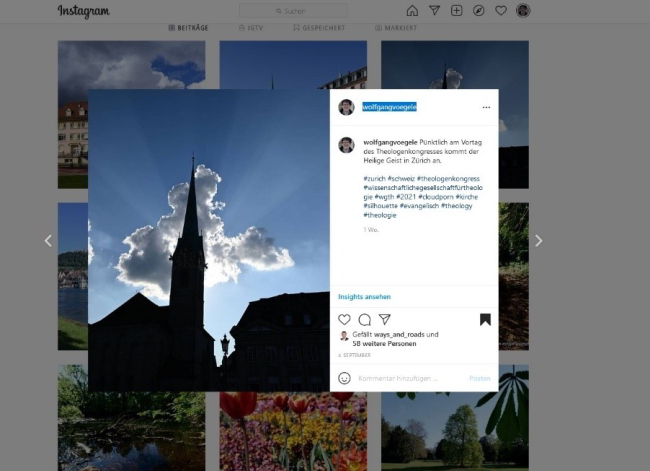Viewport: 650px width, 471px height.
Task: Click Insights ansehen link
Action: [364, 296]
